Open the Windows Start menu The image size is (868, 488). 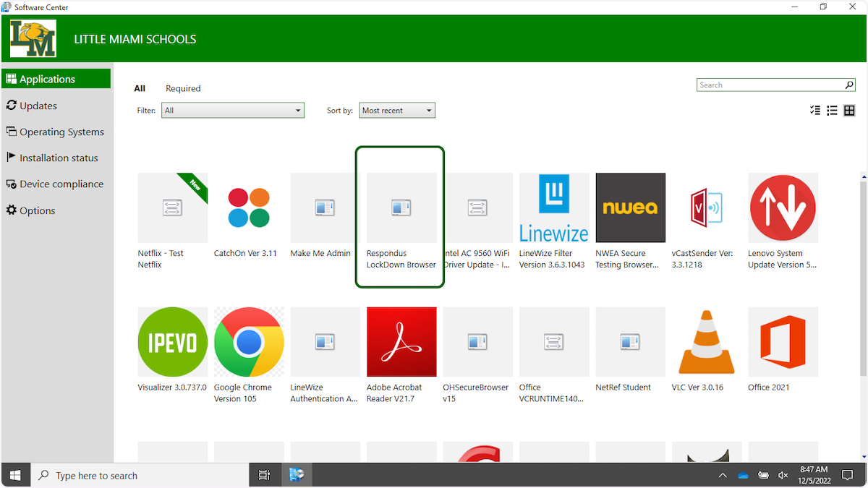(x=15, y=475)
